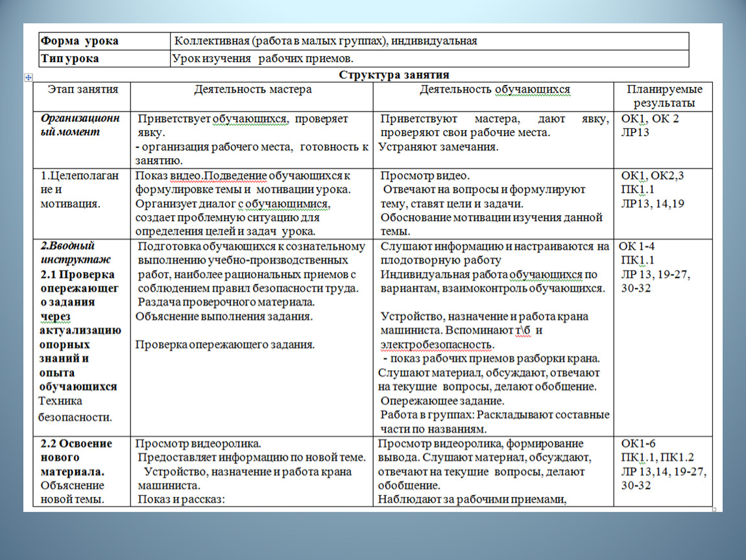Click the result text 'ЛР13, 14,19'

coord(653,204)
